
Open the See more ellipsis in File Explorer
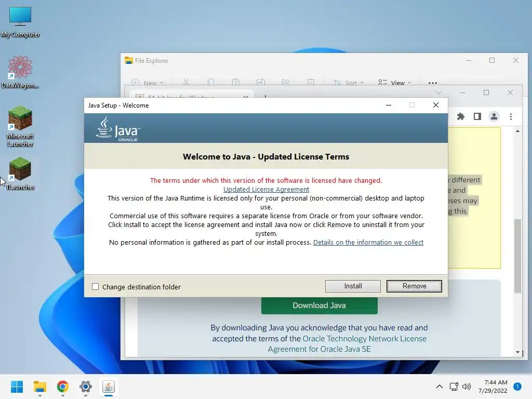click(433, 83)
